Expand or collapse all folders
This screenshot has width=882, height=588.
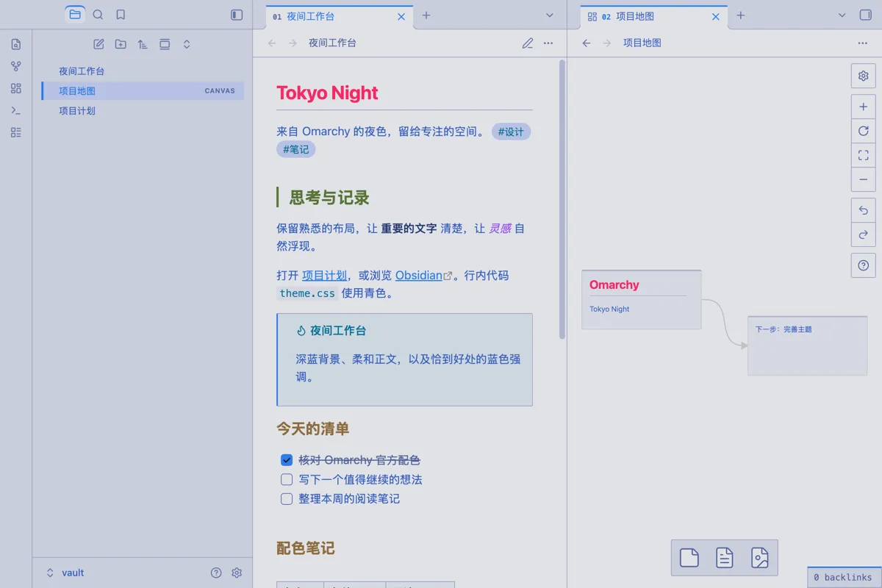[187, 44]
